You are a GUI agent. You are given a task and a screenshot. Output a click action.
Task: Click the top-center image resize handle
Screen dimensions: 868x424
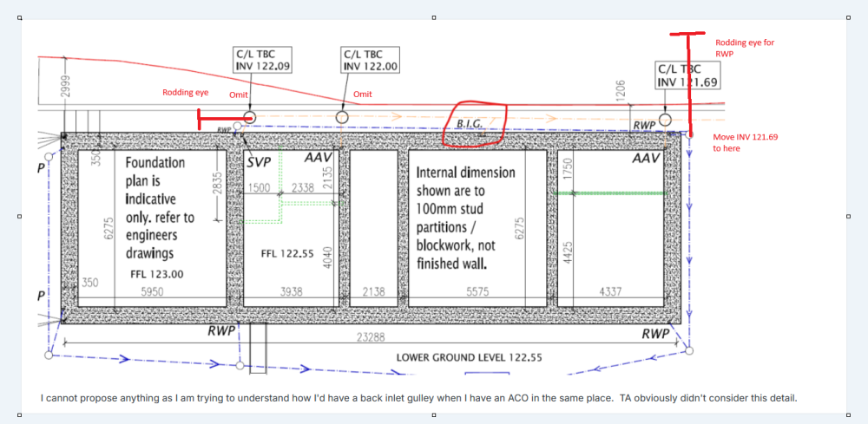pyautogui.click(x=433, y=16)
